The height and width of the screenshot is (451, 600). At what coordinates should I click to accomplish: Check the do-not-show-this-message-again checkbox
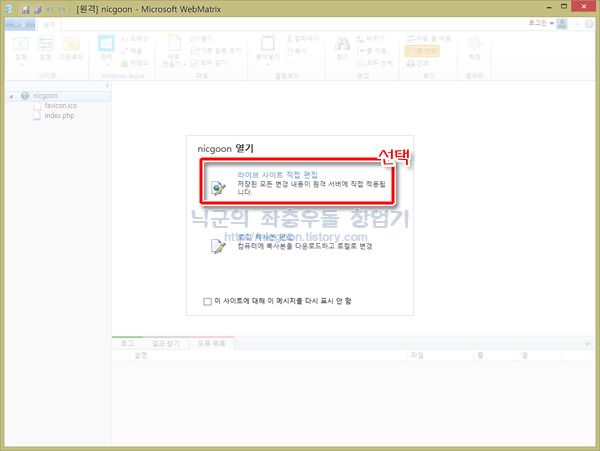(207, 301)
